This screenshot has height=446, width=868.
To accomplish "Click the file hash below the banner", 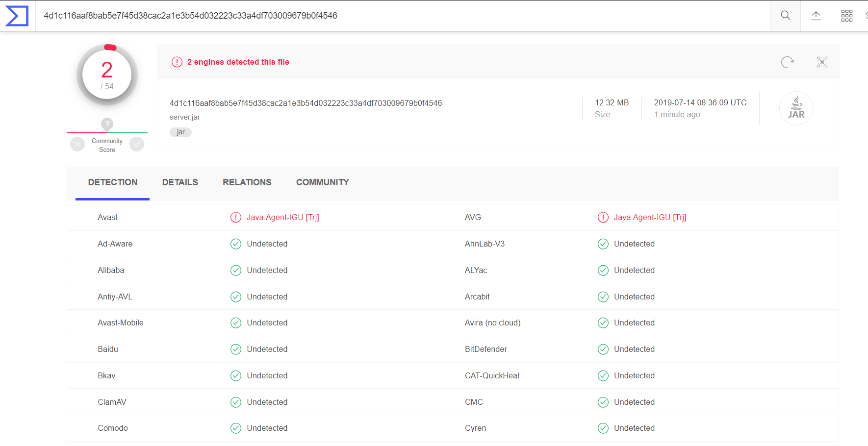I will (x=306, y=103).
